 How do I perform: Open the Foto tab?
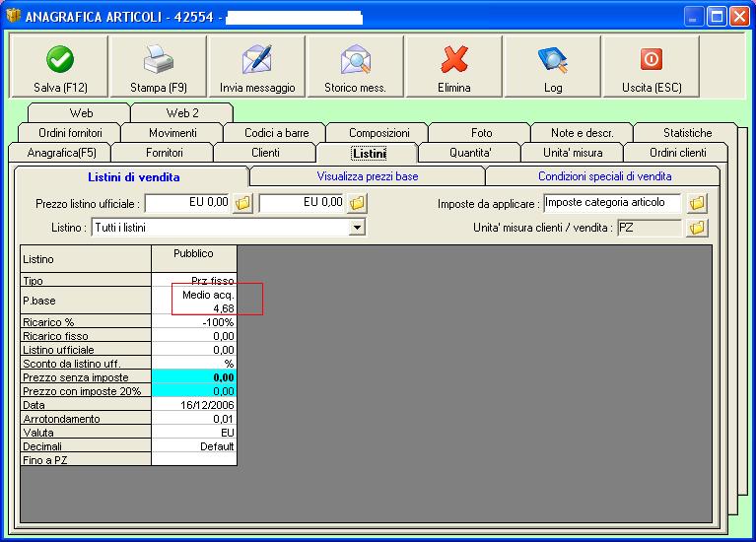[x=481, y=133]
